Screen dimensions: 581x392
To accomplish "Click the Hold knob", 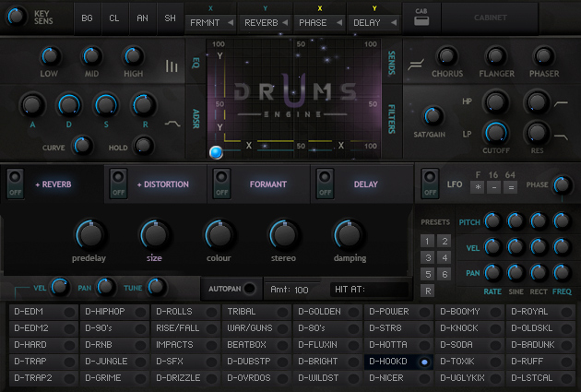I will tap(143, 145).
